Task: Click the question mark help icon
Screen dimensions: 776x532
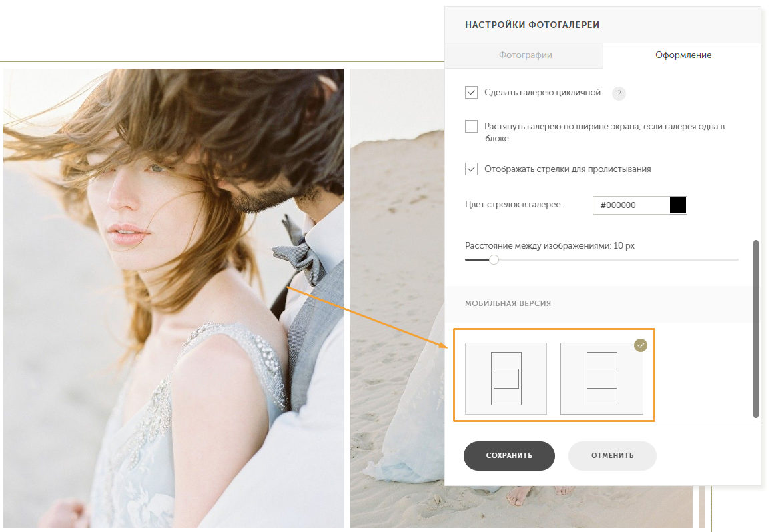Action: pyautogui.click(x=619, y=93)
